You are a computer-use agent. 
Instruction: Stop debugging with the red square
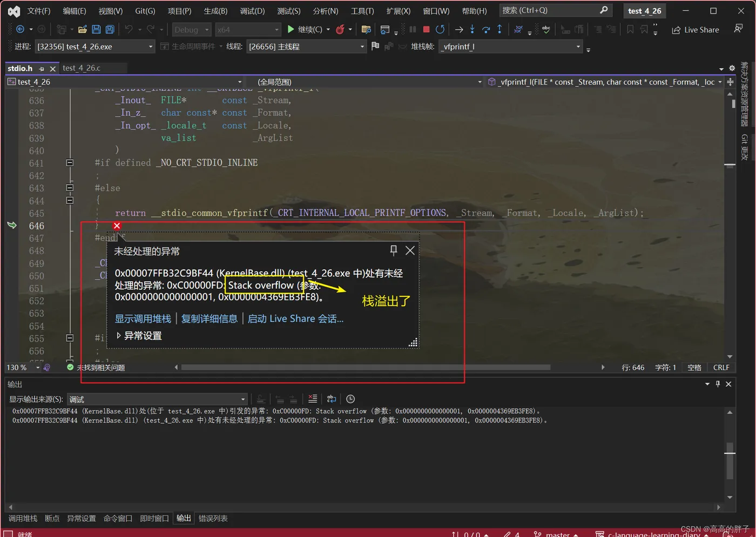click(426, 29)
